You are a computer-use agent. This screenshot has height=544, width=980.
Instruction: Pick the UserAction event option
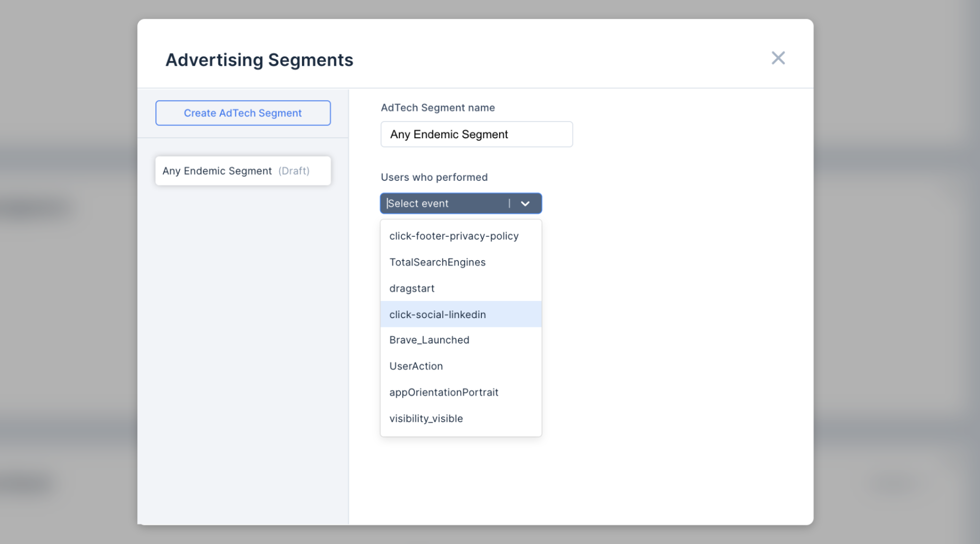point(461,366)
